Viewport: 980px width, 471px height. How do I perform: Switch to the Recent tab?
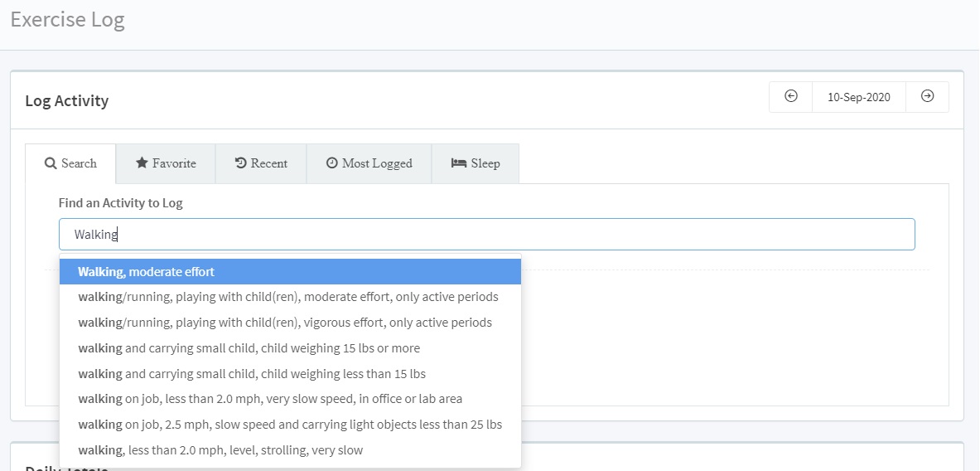[261, 164]
